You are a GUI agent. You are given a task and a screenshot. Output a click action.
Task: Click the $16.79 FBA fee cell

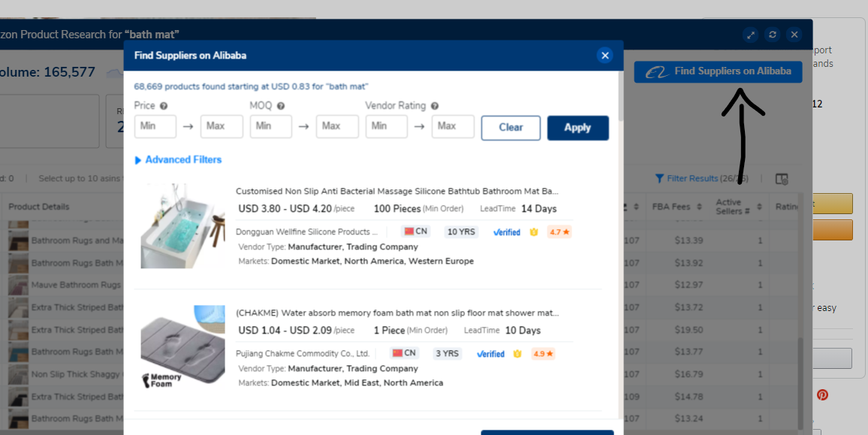pos(689,374)
